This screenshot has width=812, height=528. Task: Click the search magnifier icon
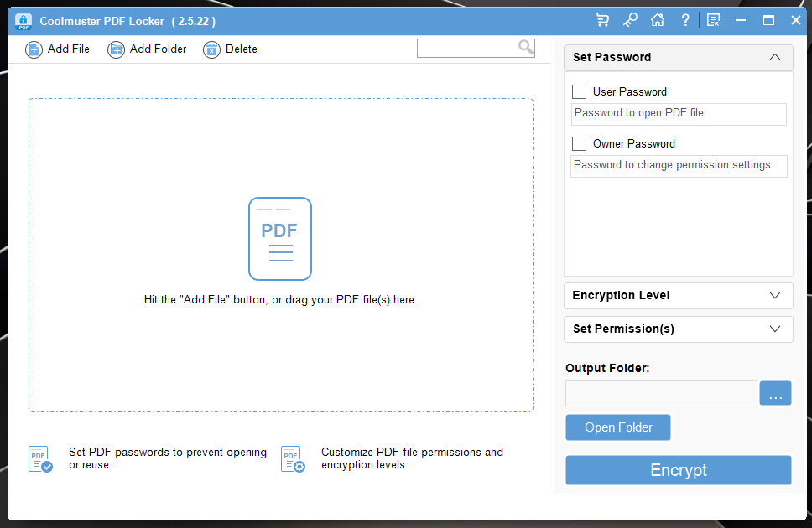526,48
